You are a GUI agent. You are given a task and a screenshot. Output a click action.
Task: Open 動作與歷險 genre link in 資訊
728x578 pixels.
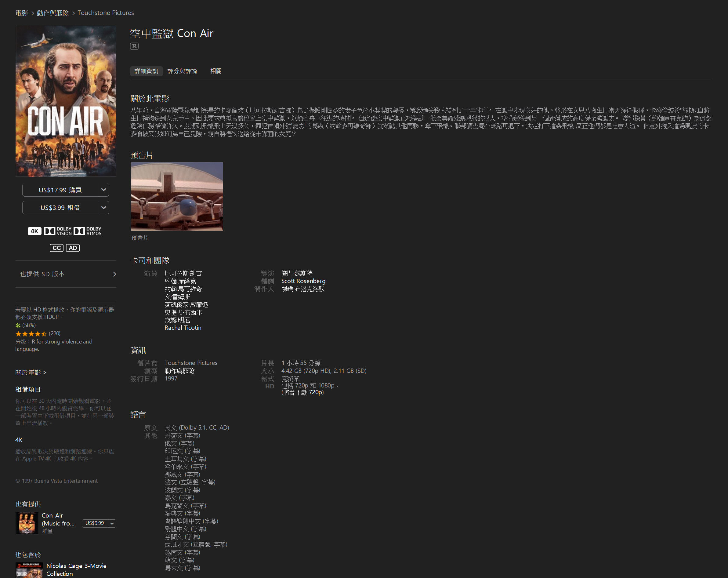tap(180, 371)
